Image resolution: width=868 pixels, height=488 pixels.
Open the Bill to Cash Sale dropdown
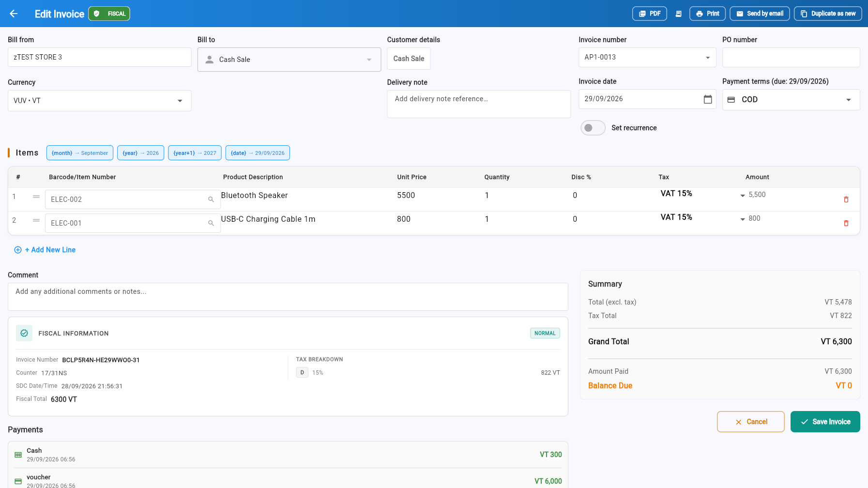[289, 60]
